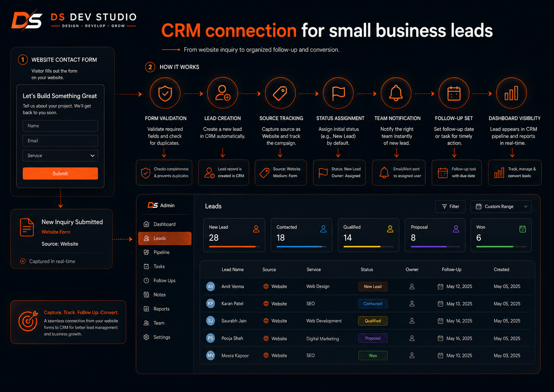Click the blue progress bar on Contacted card

point(299,246)
